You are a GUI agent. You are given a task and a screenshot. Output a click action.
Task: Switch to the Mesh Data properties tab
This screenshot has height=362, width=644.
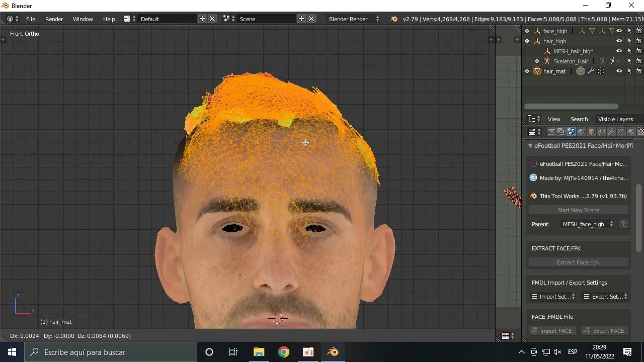[x=621, y=132]
